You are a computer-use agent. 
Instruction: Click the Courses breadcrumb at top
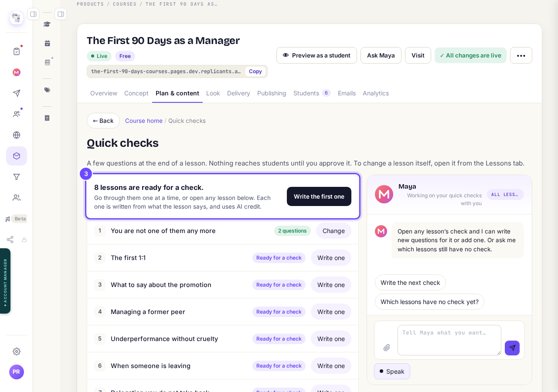[x=125, y=4]
